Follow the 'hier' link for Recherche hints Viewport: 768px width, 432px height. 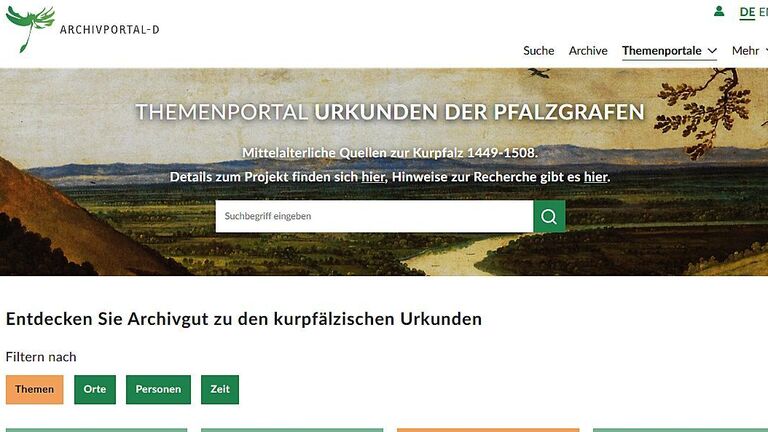coord(596,177)
